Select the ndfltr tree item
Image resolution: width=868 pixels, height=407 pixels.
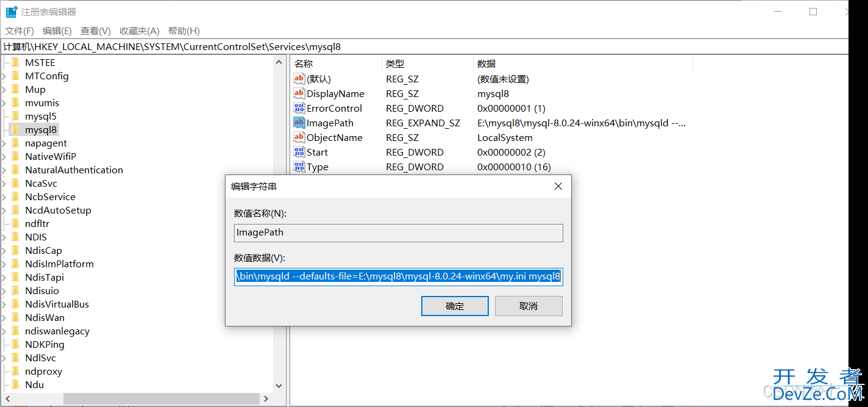(x=37, y=223)
